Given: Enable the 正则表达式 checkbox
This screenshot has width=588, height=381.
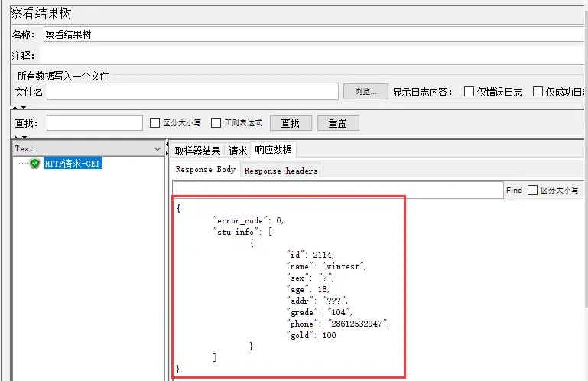Looking at the screenshot, I should point(216,122).
